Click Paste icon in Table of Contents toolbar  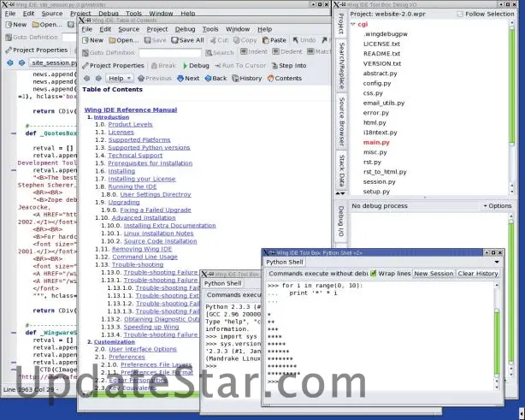(274, 40)
